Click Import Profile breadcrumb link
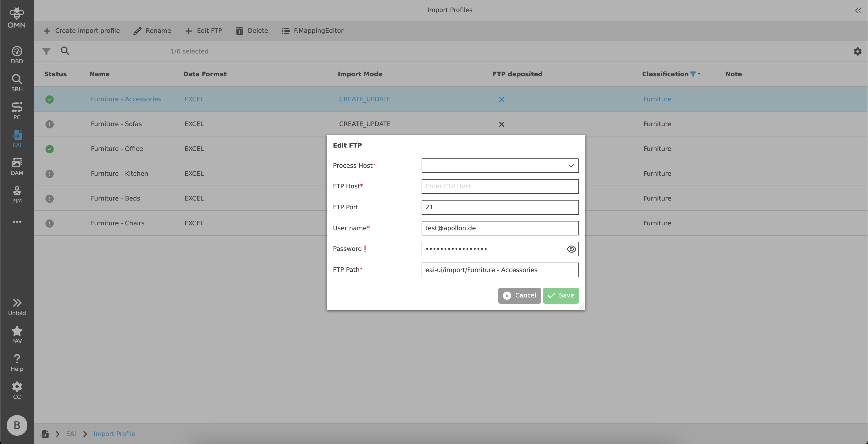868x444 pixels. [x=114, y=434]
